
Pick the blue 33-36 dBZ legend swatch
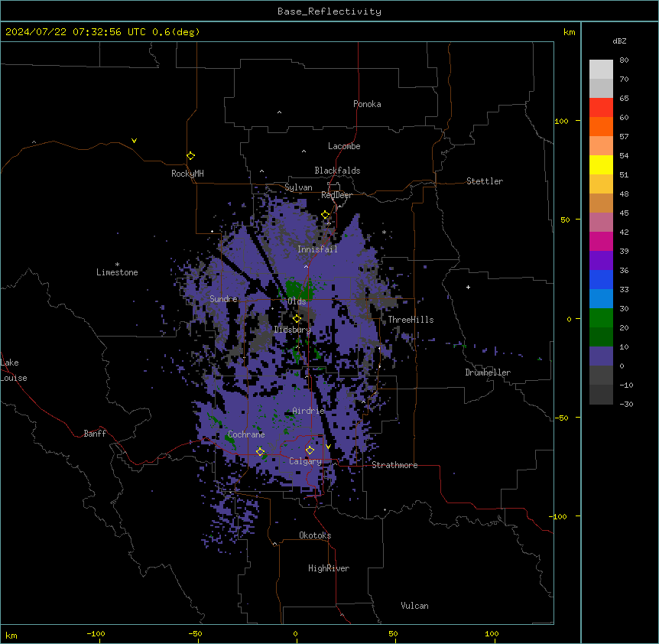pos(601,279)
